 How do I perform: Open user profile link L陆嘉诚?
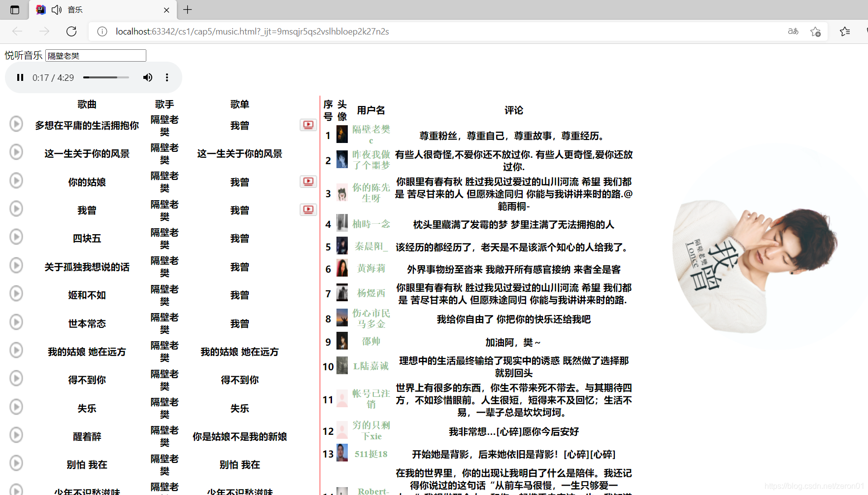371,366
